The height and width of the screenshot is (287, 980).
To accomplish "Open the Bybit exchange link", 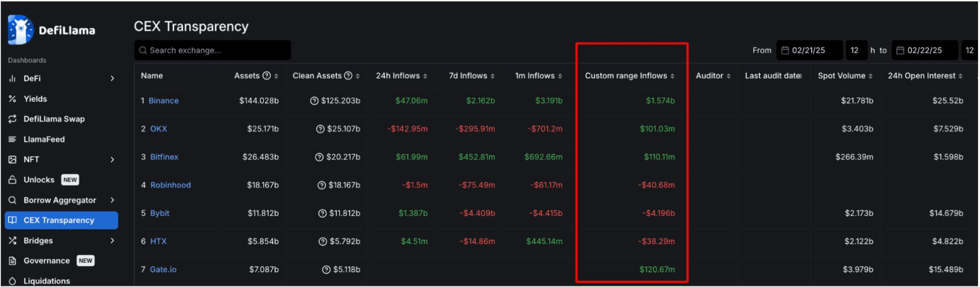I will (x=160, y=213).
